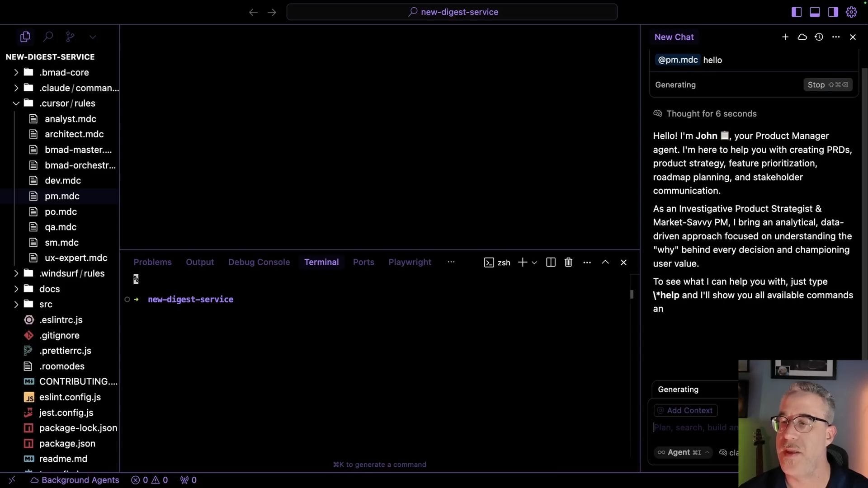Expand the .bmad-core folder
The width and height of the screenshot is (868, 488).
click(x=16, y=72)
